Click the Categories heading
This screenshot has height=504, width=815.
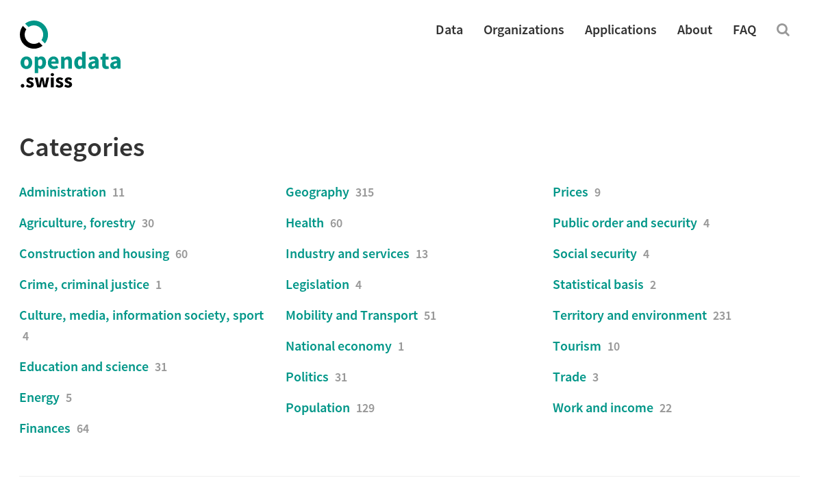81,147
